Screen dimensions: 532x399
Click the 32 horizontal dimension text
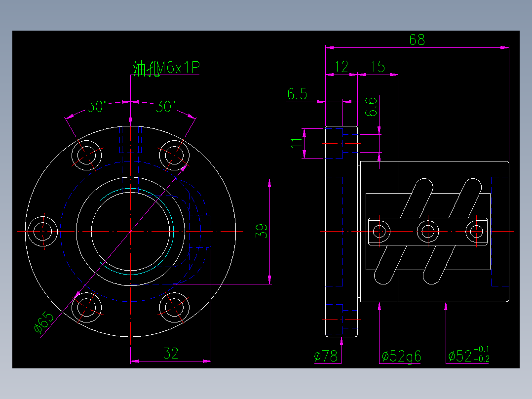pos(171,354)
